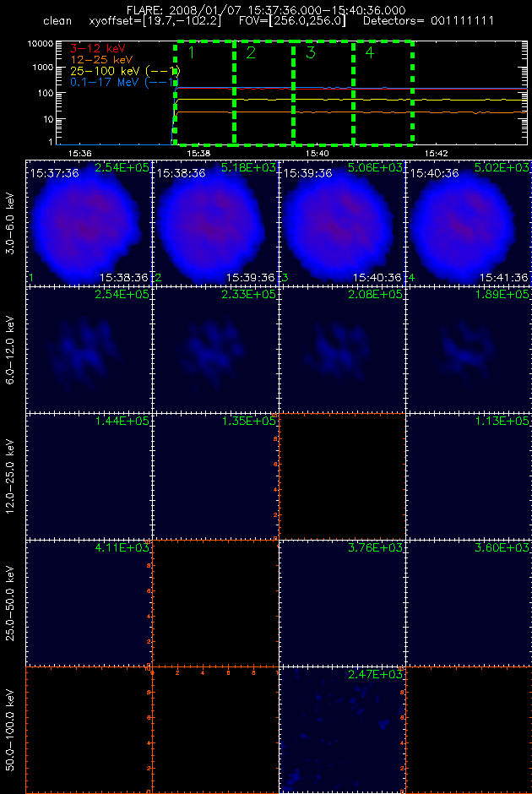Click the 1.35E+05 peak value

[x=248, y=421]
